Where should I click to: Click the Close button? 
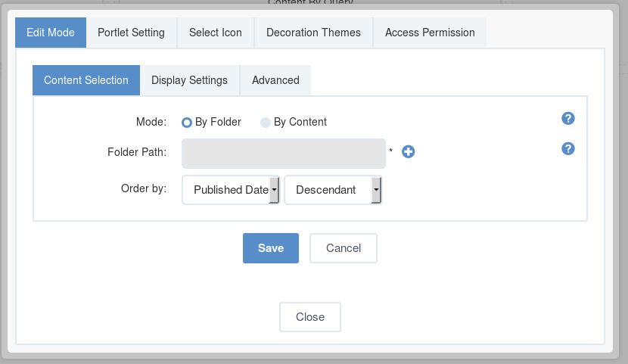(x=310, y=317)
